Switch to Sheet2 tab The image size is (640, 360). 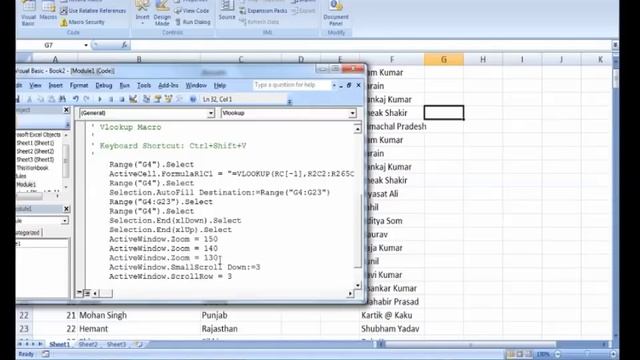point(88,344)
